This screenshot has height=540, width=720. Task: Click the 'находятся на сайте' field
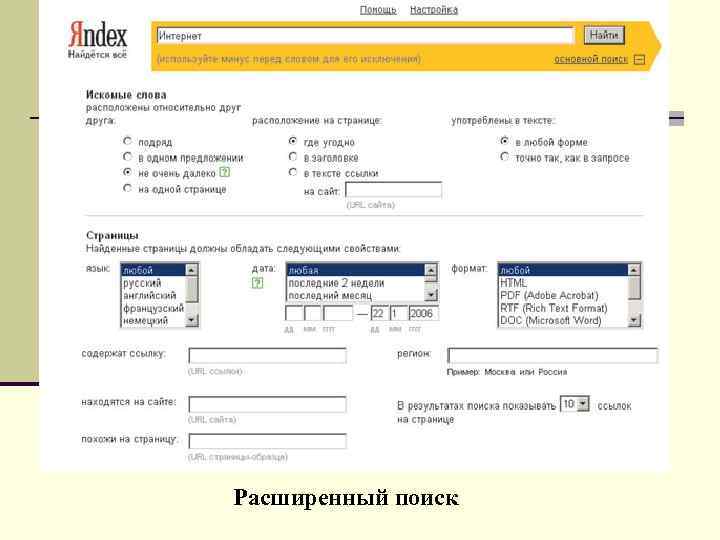(267, 404)
